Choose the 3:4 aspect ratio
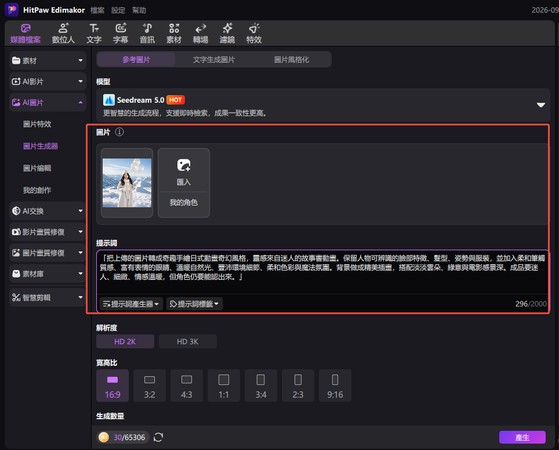 click(x=261, y=386)
